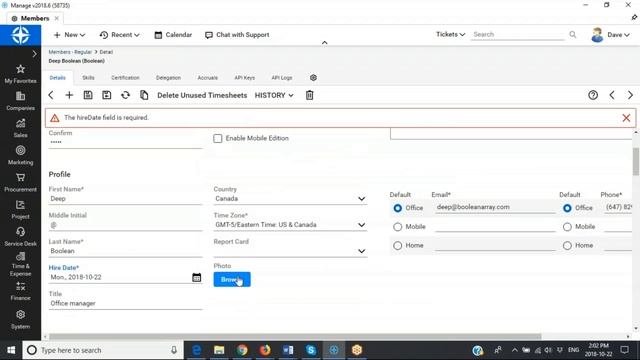Select Mobile as default phone

coord(567,227)
